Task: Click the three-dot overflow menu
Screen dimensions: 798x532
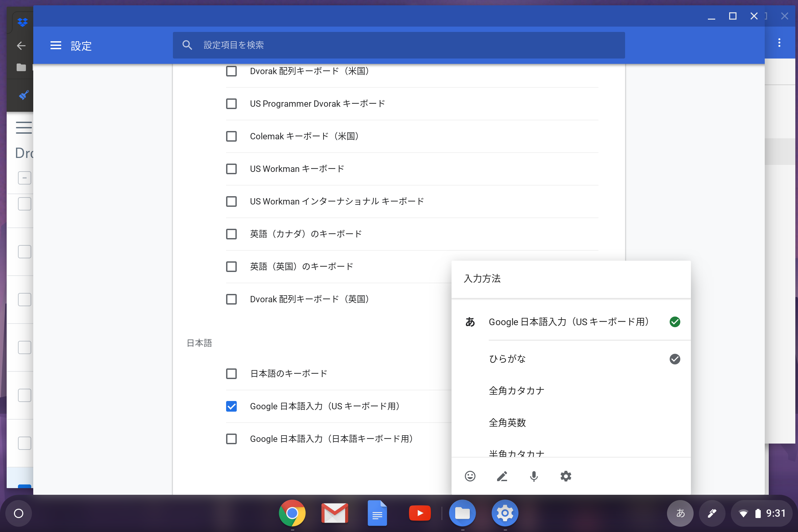Action: pyautogui.click(x=779, y=43)
